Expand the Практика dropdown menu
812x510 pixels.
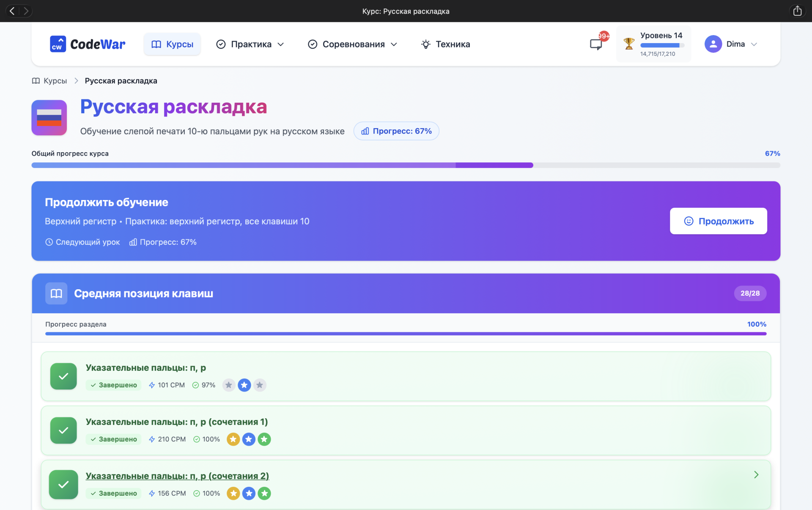click(x=250, y=44)
